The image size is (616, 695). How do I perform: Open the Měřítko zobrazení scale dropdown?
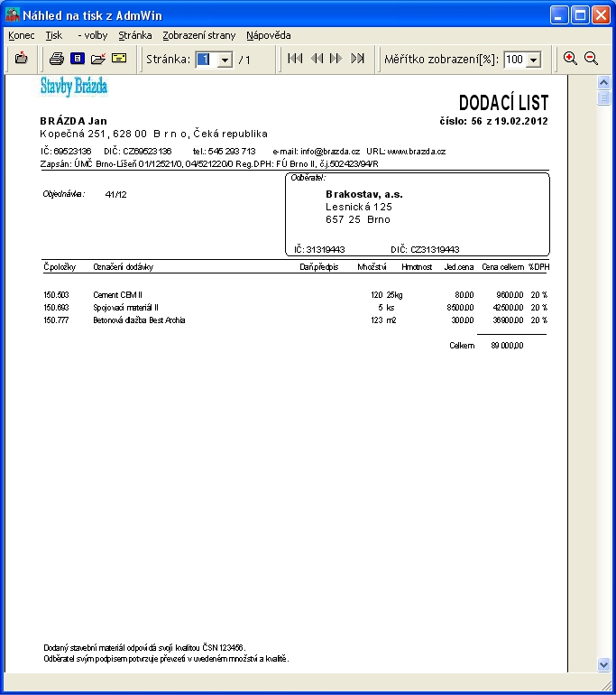click(534, 60)
